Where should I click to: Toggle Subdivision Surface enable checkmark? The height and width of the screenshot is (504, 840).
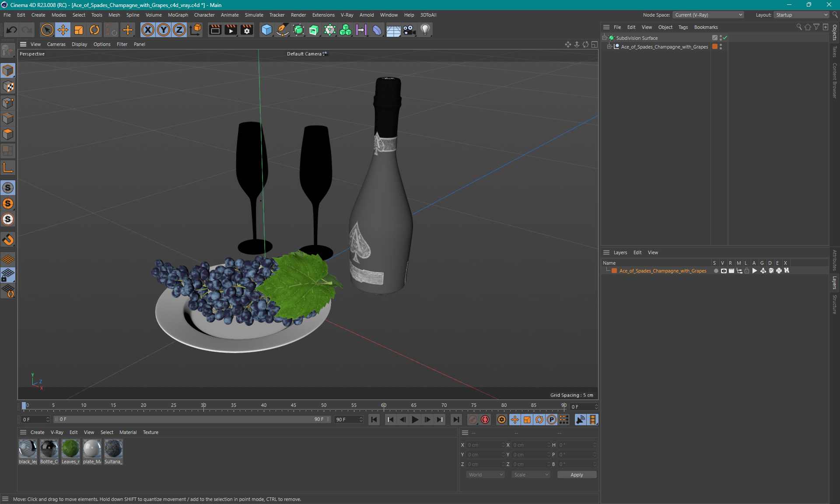coord(725,38)
